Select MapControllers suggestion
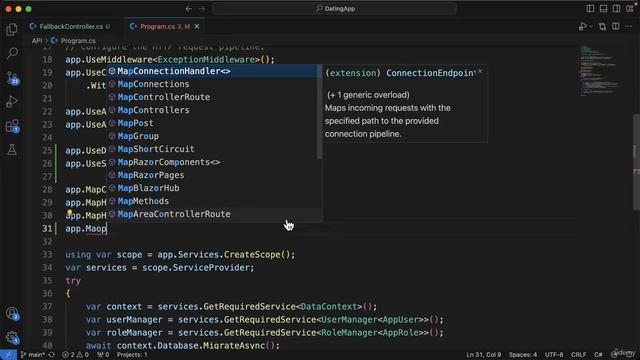Screen dimensions: 640x360 [212, 110]
